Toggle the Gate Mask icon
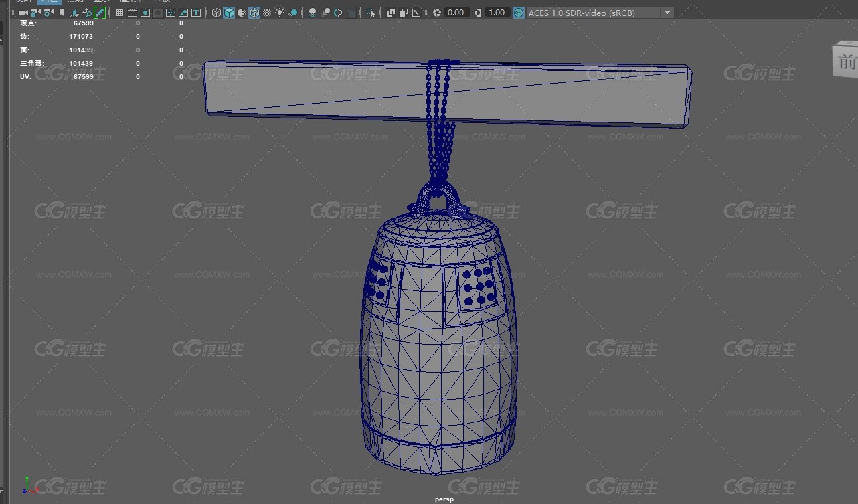 (x=158, y=13)
